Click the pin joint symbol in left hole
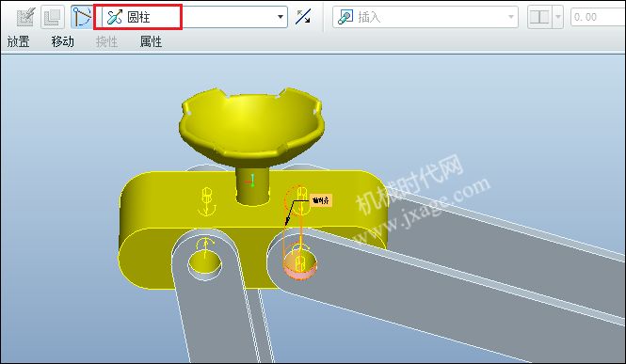Viewport: 626px width, 364px height. tap(205, 249)
